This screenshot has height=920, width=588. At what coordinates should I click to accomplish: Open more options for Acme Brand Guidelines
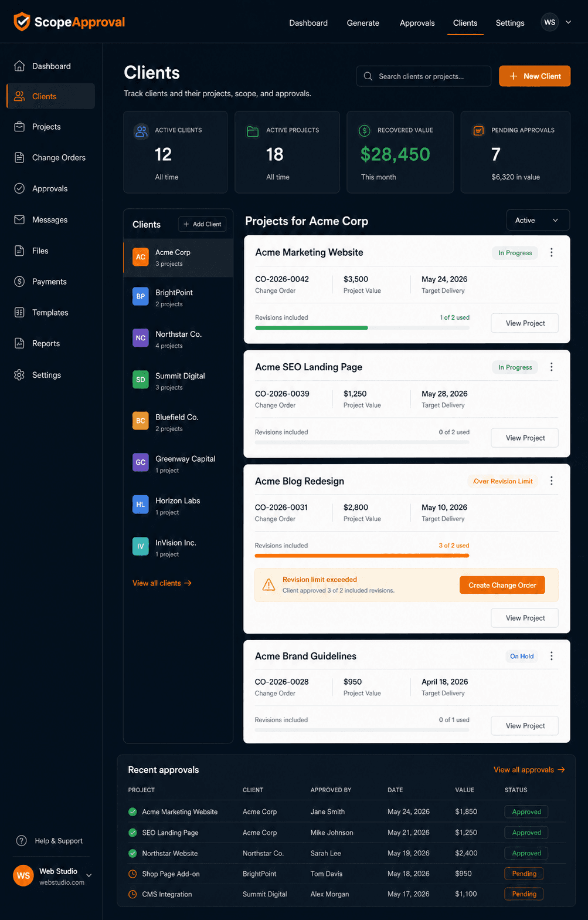click(x=552, y=656)
